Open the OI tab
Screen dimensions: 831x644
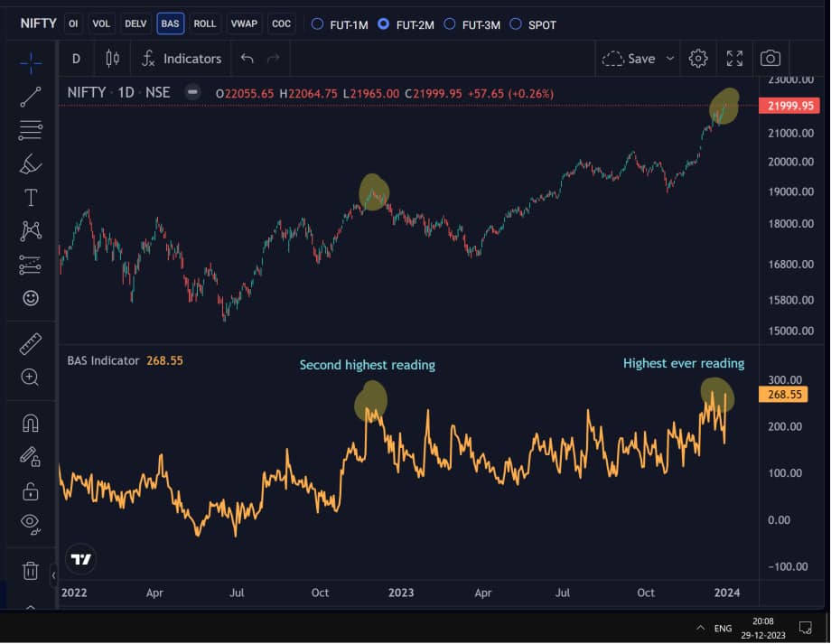point(72,23)
